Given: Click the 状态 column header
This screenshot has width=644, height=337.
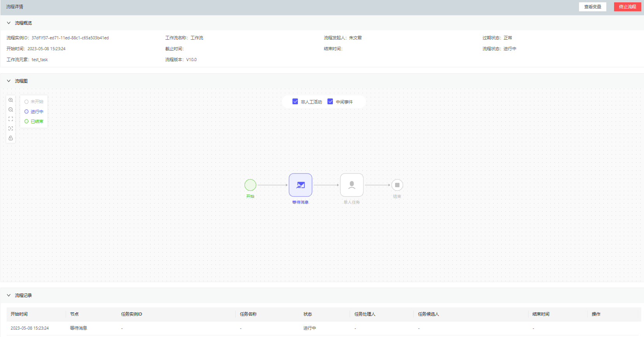Looking at the screenshot, I should click(x=308, y=314).
